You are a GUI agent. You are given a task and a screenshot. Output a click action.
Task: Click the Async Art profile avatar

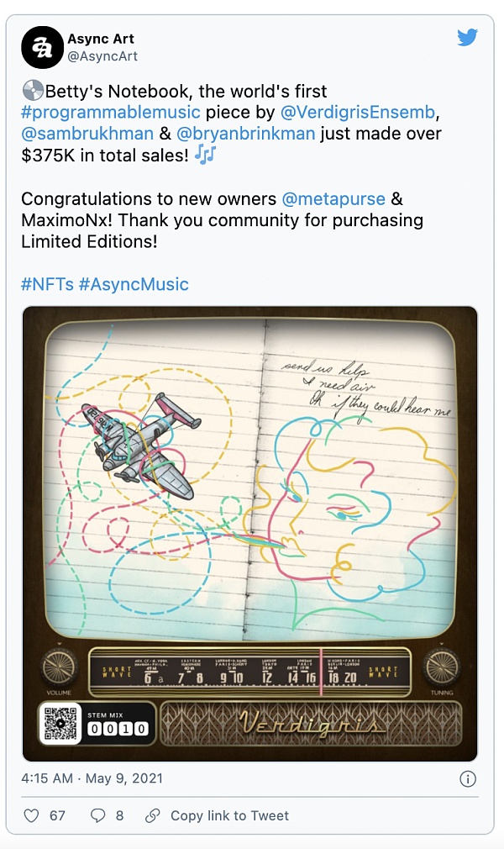42,47
